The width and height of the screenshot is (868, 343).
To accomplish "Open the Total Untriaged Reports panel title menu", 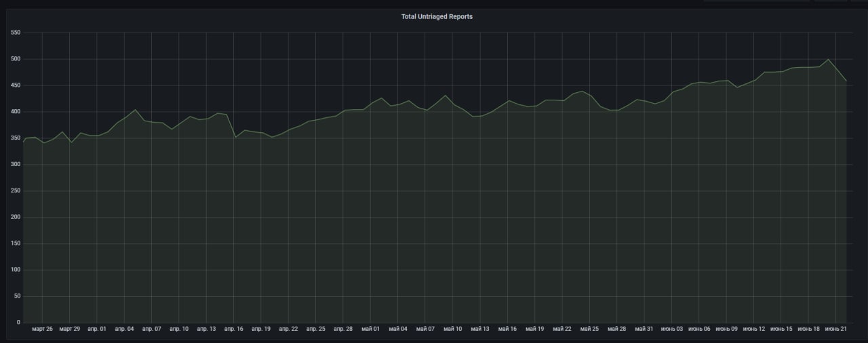I will pyautogui.click(x=437, y=16).
